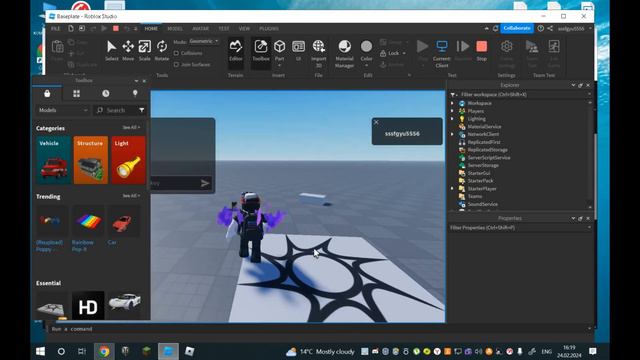
Task: Switch to the VIEW ribbon tab
Action: click(244, 29)
